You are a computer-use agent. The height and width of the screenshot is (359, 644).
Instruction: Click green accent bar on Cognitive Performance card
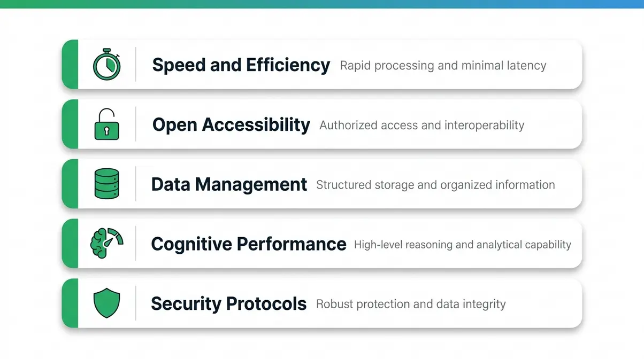tap(70, 244)
